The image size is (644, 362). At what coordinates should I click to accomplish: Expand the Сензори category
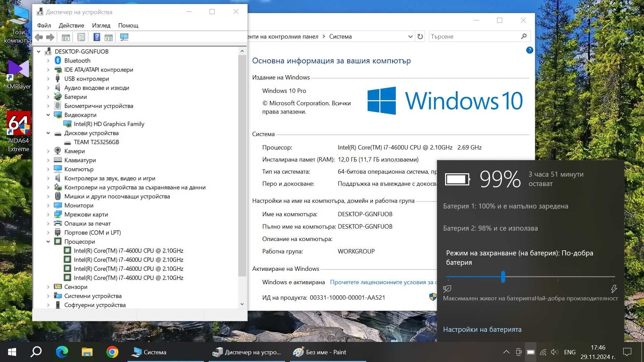pyautogui.click(x=48, y=287)
